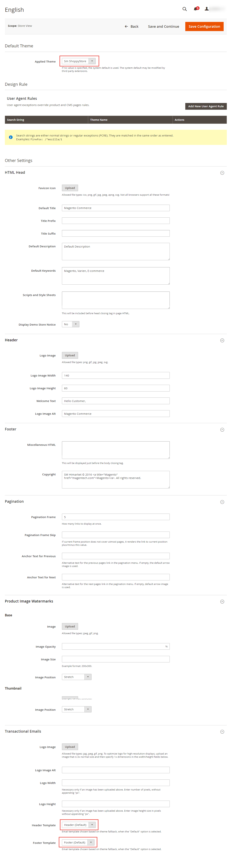Collapse Product Image Watermarks section icon

[x=222, y=602]
